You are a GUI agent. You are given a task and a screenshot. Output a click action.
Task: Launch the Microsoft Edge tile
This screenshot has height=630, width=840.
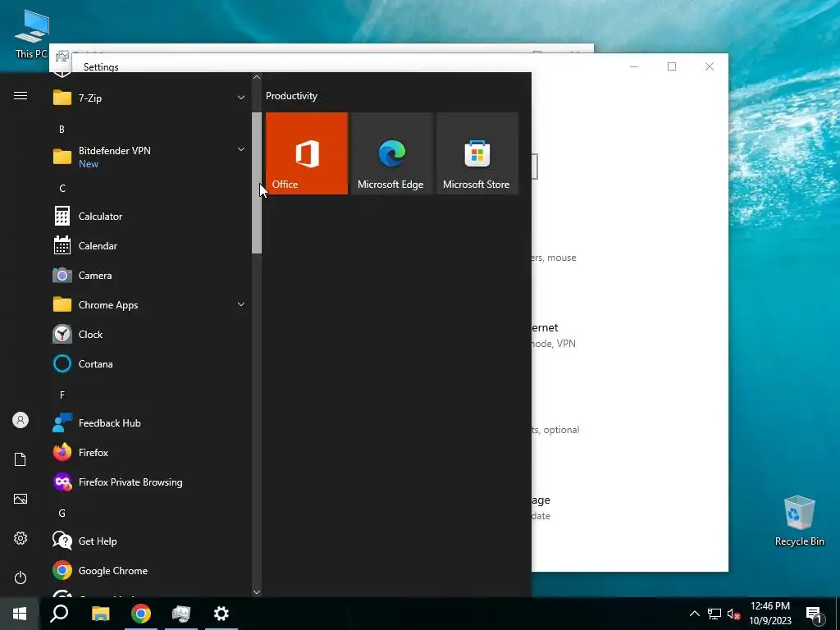point(391,153)
